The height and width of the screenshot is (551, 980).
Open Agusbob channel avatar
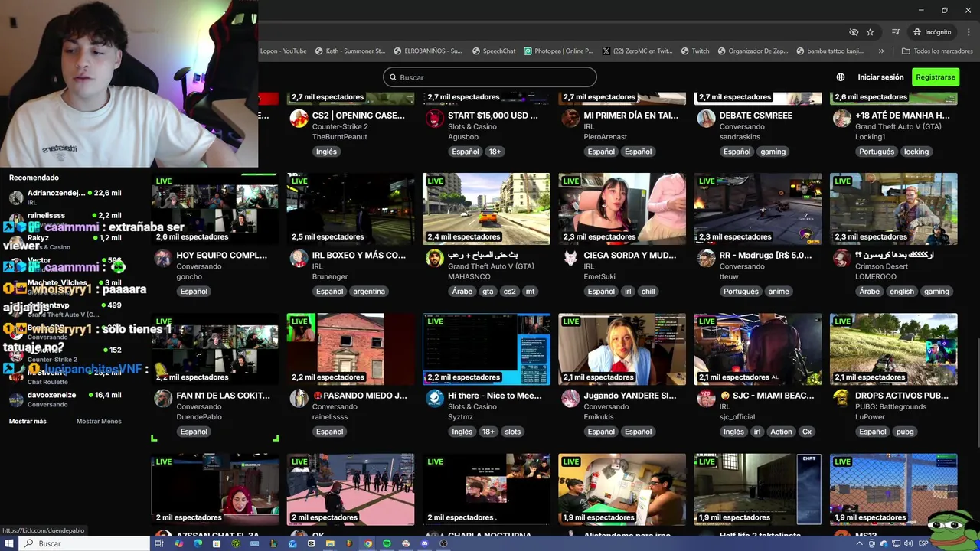coord(435,119)
